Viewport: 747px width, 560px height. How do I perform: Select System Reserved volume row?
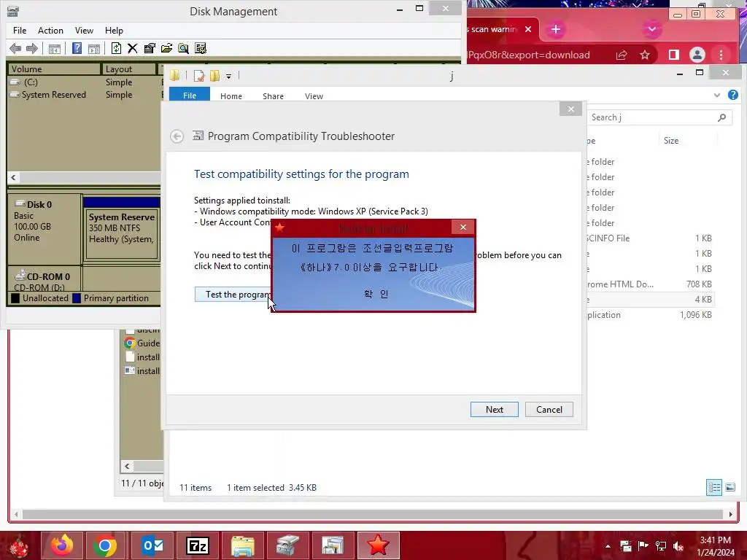[x=84, y=94]
